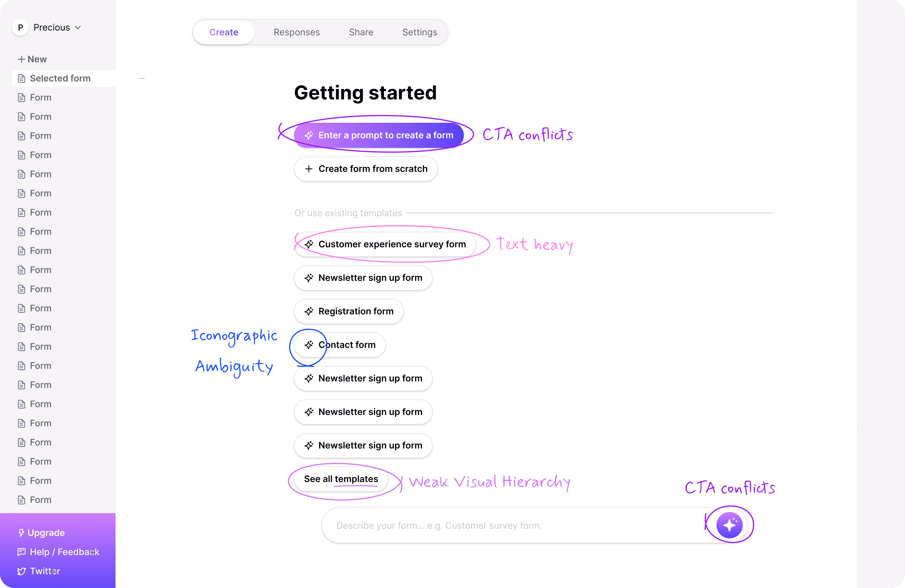Viewport: 905px width, 588px height.
Task: Click the Help / Feedback chat icon
Action: [x=22, y=552]
